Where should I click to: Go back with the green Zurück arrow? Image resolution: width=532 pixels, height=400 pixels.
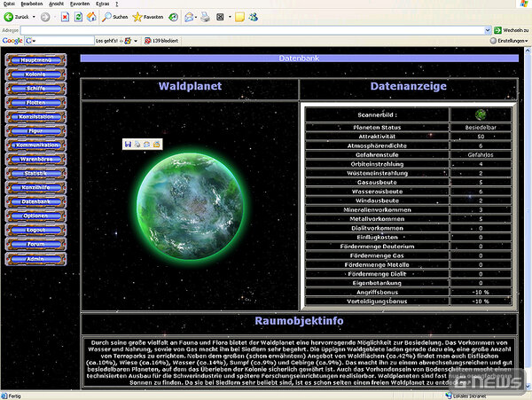click(16, 17)
